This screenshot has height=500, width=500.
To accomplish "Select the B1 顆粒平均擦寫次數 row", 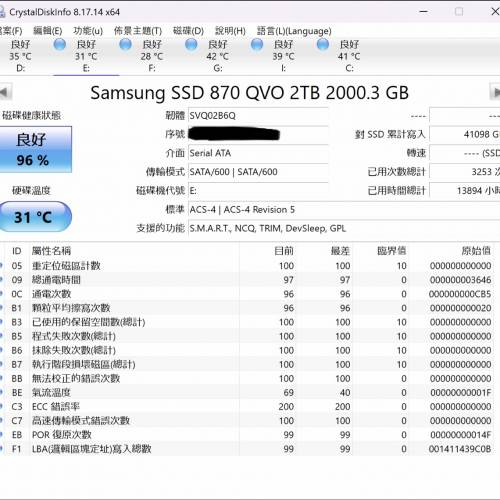I will coord(247,308).
